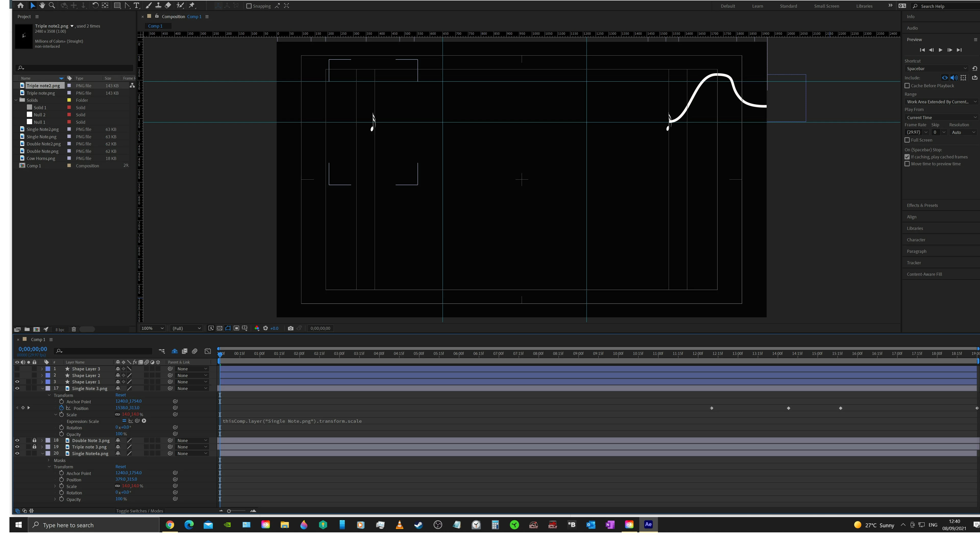Hide Shape Layer 1 with eye toggle
Screen dimensions: 980x551
coord(17,382)
